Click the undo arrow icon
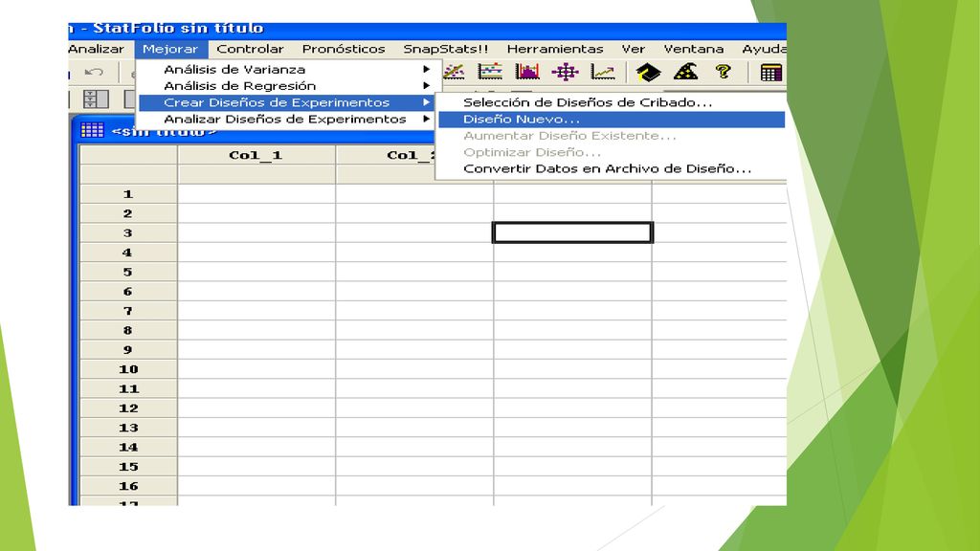 pos(94,73)
